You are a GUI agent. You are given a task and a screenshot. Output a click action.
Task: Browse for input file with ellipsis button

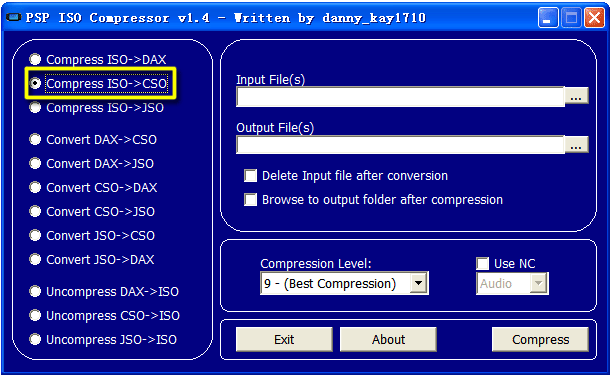pyautogui.click(x=576, y=97)
